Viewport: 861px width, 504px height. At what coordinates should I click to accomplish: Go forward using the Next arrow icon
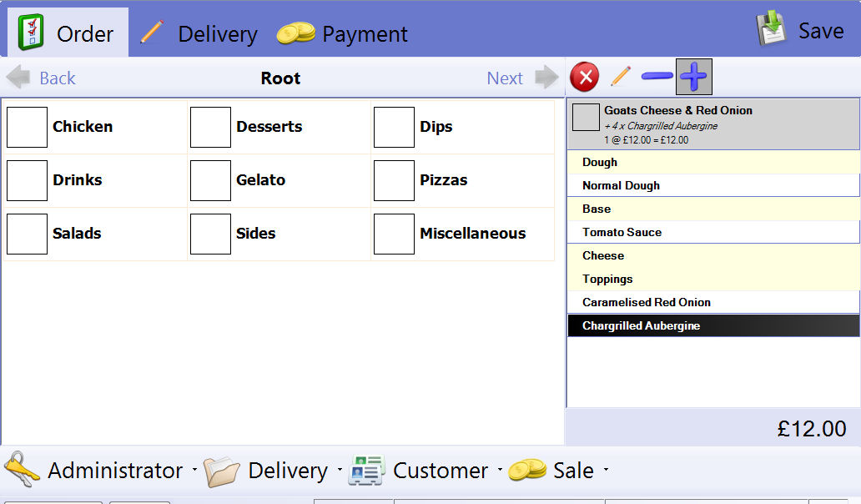(x=546, y=78)
